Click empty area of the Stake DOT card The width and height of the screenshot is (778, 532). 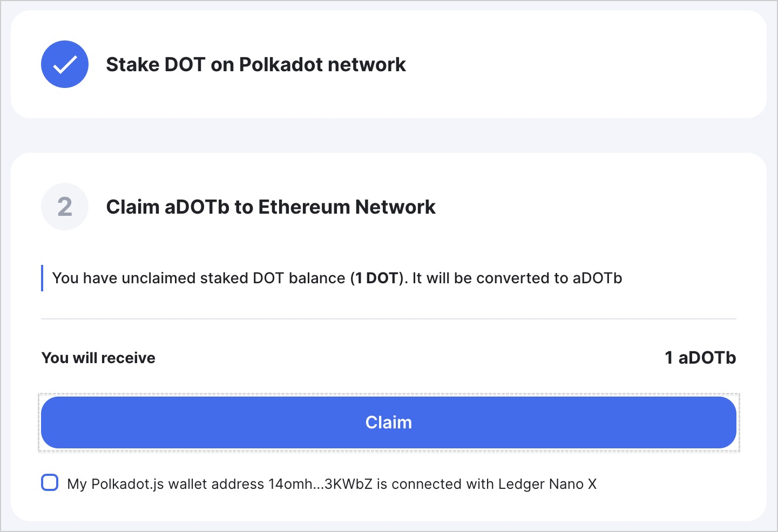pyautogui.click(x=583, y=64)
